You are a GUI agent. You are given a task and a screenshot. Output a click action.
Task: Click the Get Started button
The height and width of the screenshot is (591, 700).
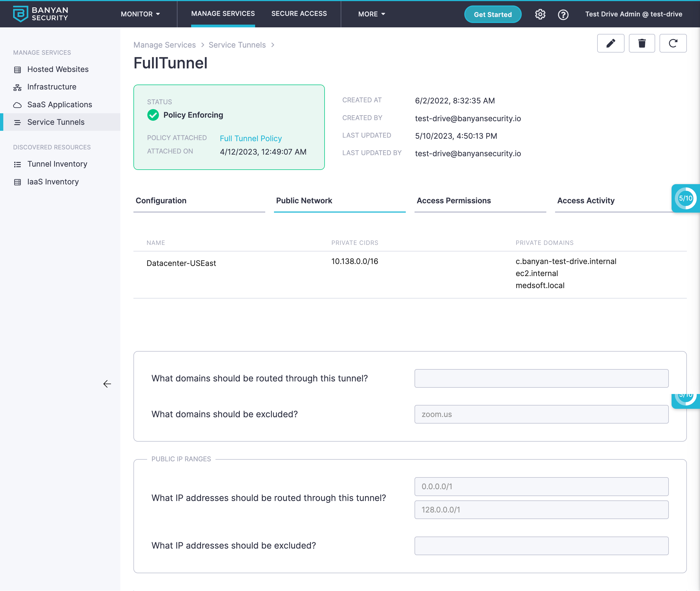492,15
